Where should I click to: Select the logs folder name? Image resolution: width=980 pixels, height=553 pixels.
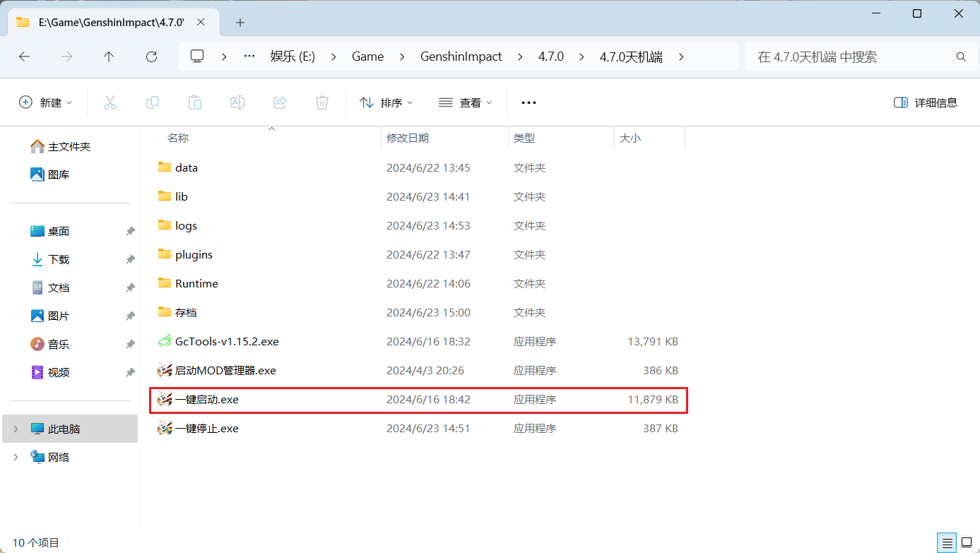(x=187, y=225)
